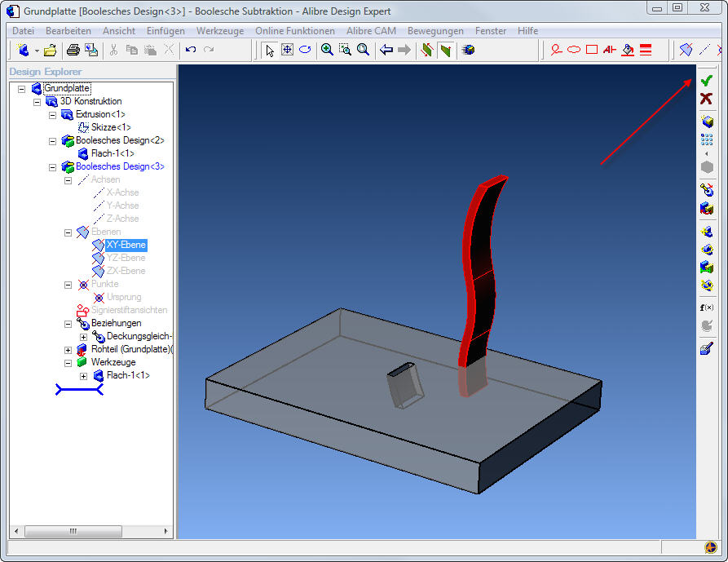This screenshot has width=728, height=562.
Task: Expand the Deckungsgleich relation node
Action: (x=84, y=337)
